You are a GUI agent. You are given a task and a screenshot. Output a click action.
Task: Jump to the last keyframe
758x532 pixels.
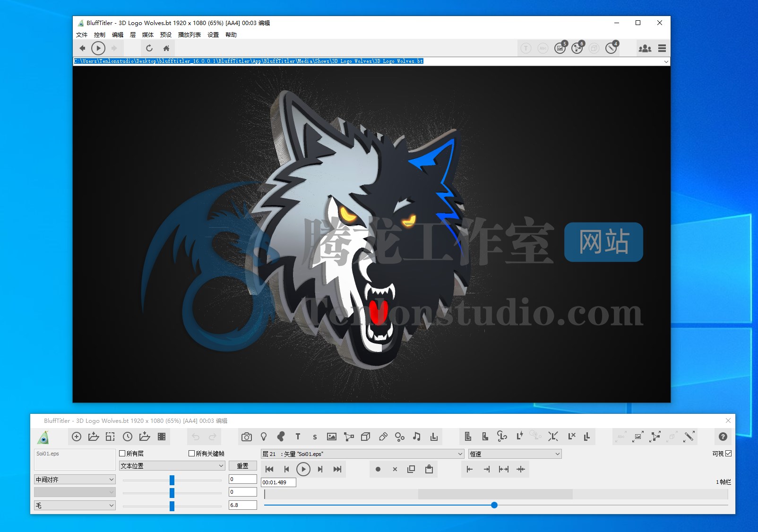coord(337,469)
